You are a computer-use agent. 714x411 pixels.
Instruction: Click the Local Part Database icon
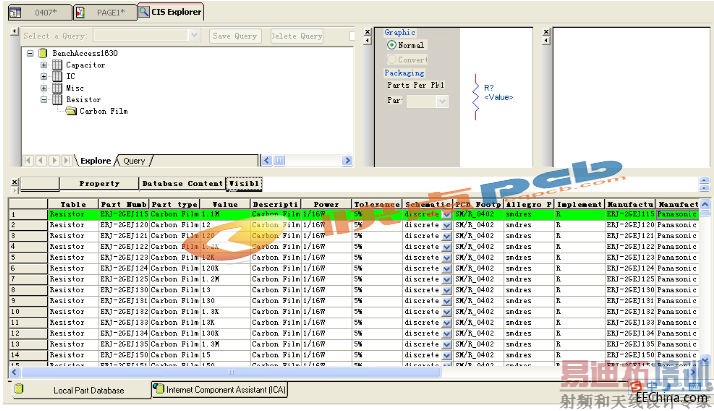[19, 389]
